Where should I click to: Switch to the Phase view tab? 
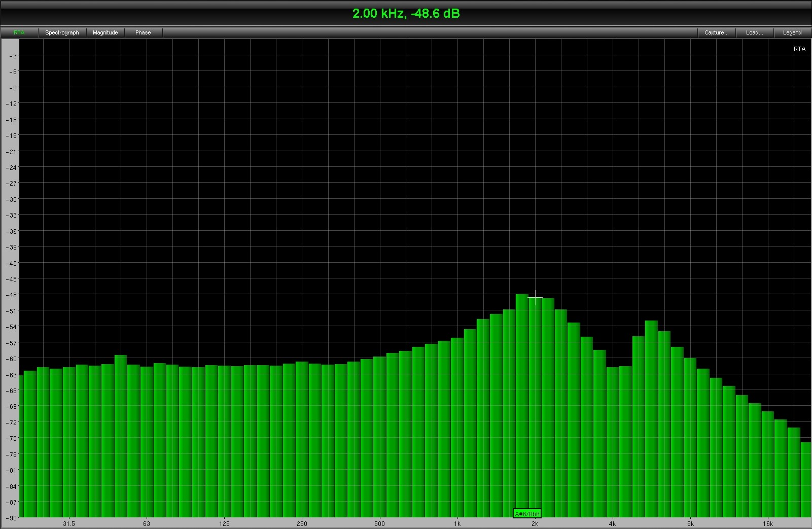[143, 32]
